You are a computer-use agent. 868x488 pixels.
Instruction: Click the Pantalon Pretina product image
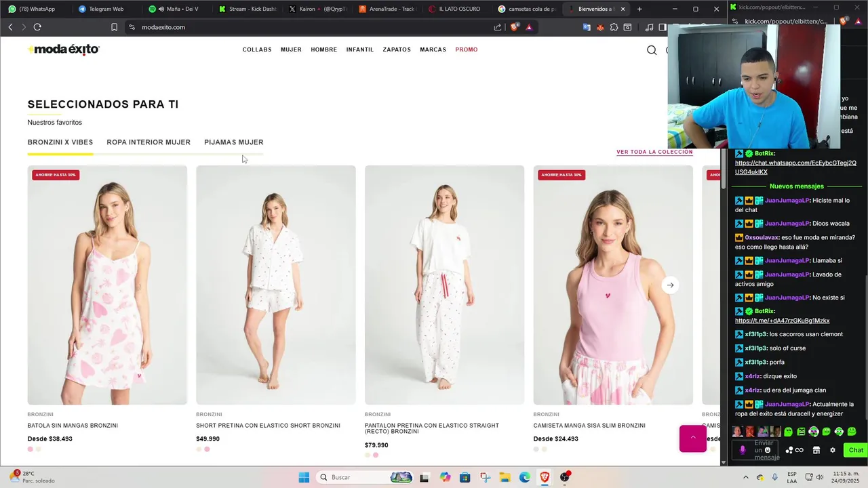pos(444,285)
